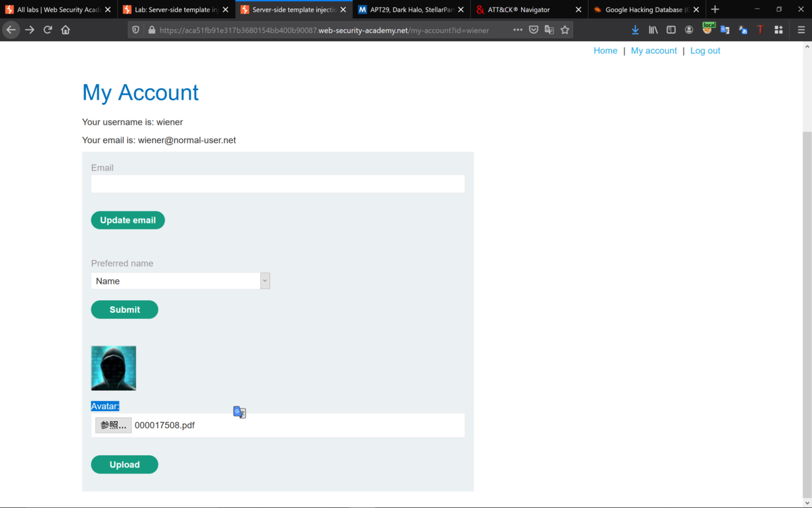Click the red T extension icon
Image resolution: width=812 pixels, height=508 pixels.
tap(760, 30)
